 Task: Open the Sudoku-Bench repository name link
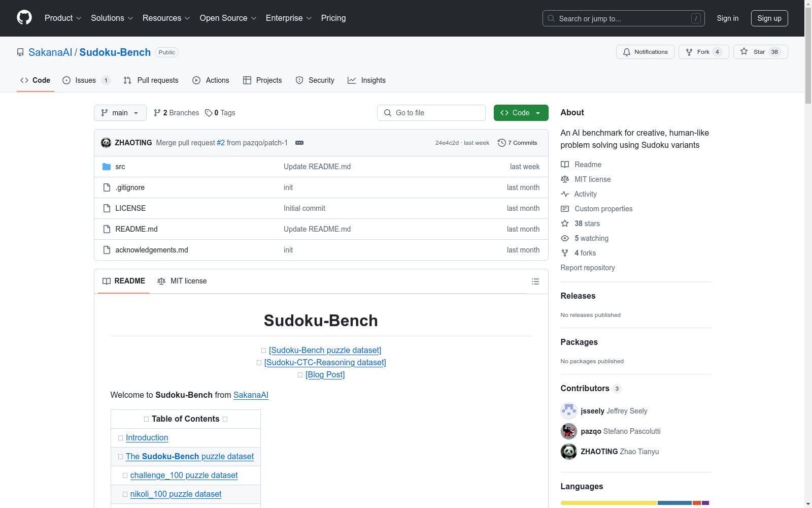coord(115,52)
